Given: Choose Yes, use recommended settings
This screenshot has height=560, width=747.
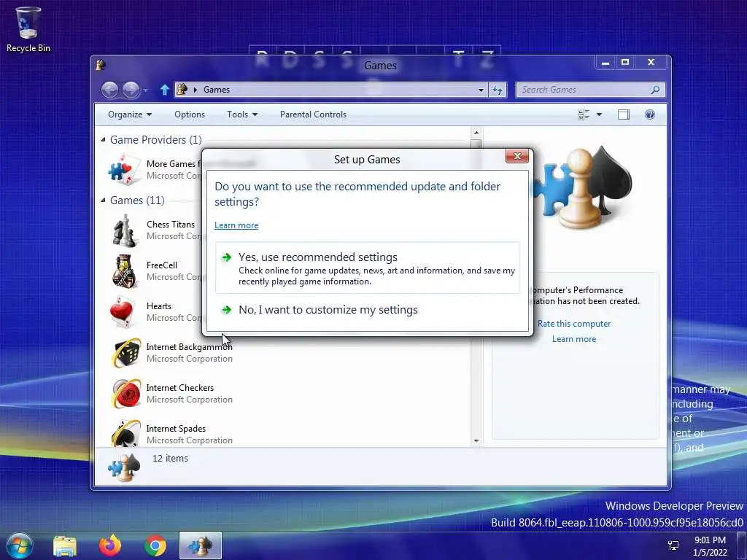Looking at the screenshot, I should click(x=368, y=268).
